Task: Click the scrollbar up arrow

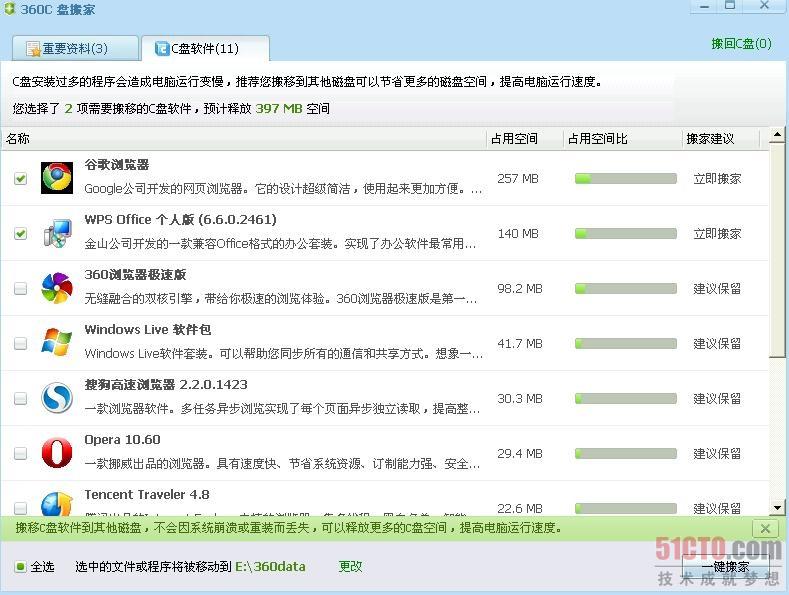Action: (777, 134)
